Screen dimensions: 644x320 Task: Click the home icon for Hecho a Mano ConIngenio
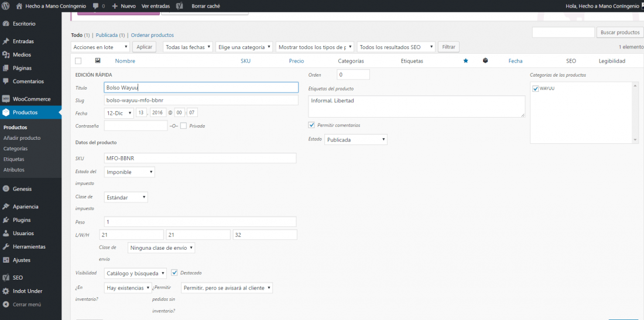19,6
